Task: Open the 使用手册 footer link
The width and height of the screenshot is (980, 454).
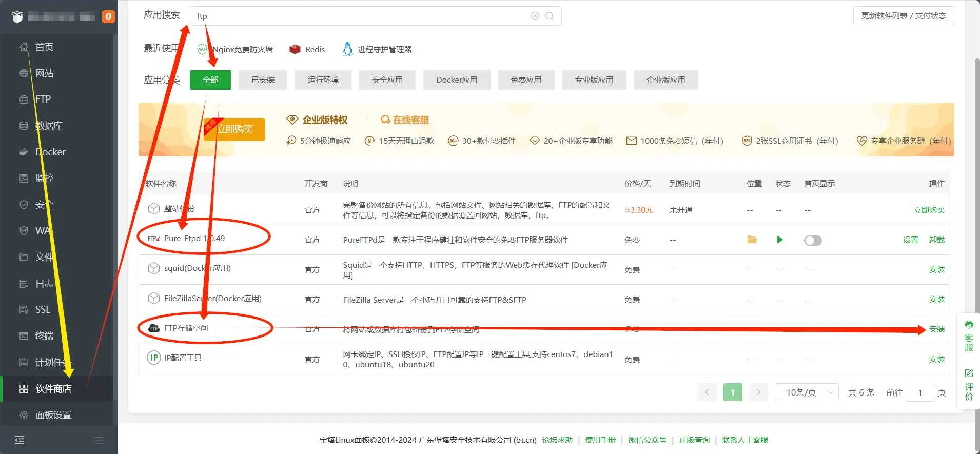Action: [x=600, y=440]
